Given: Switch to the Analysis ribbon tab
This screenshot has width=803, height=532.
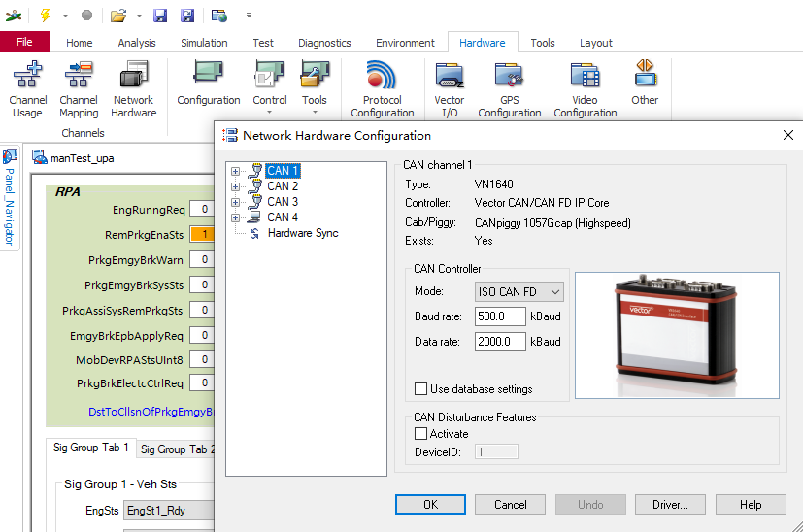Looking at the screenshot, I should click(x=137, y=43).
